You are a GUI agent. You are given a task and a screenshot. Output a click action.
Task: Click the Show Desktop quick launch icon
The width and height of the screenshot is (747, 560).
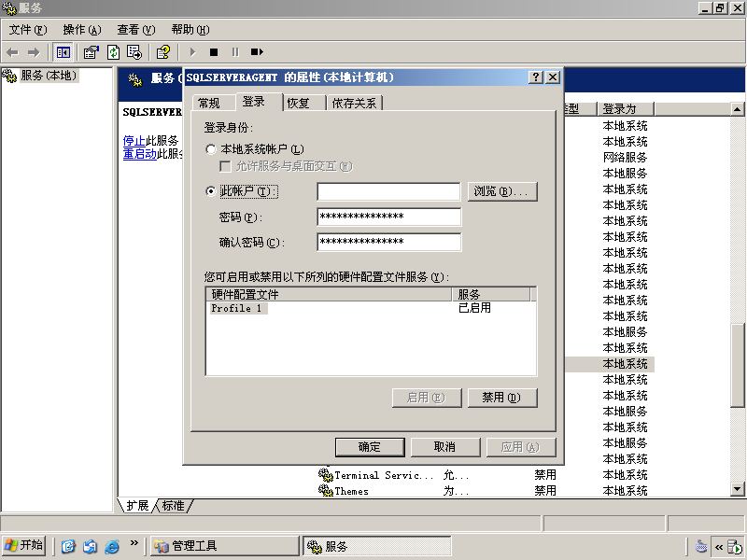click(68, 546)
